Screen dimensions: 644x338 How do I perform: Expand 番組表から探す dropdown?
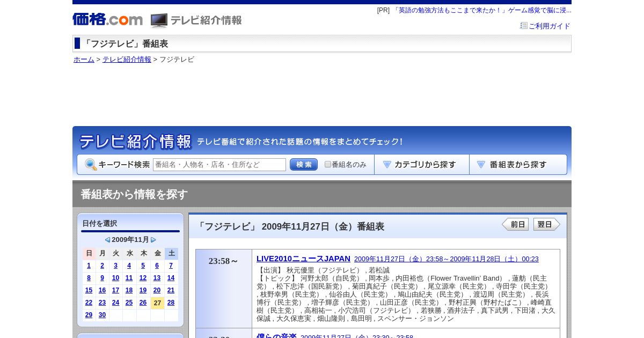point(518,165)
